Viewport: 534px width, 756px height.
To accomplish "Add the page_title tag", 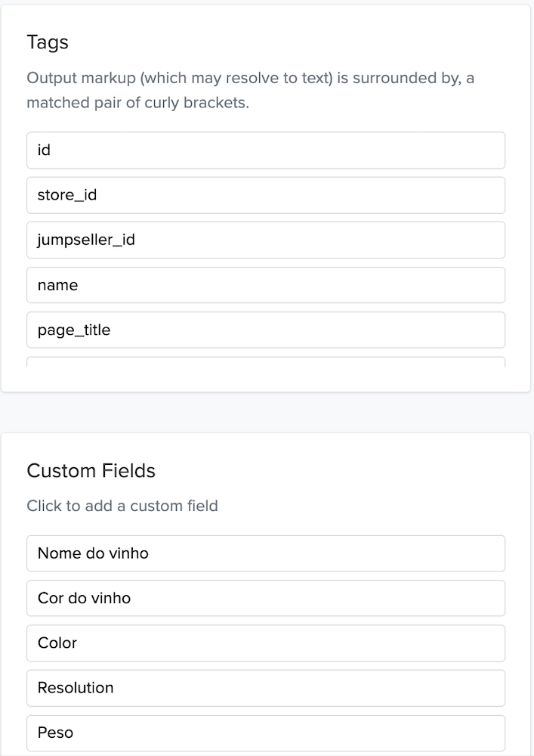I will coord(266,330).
